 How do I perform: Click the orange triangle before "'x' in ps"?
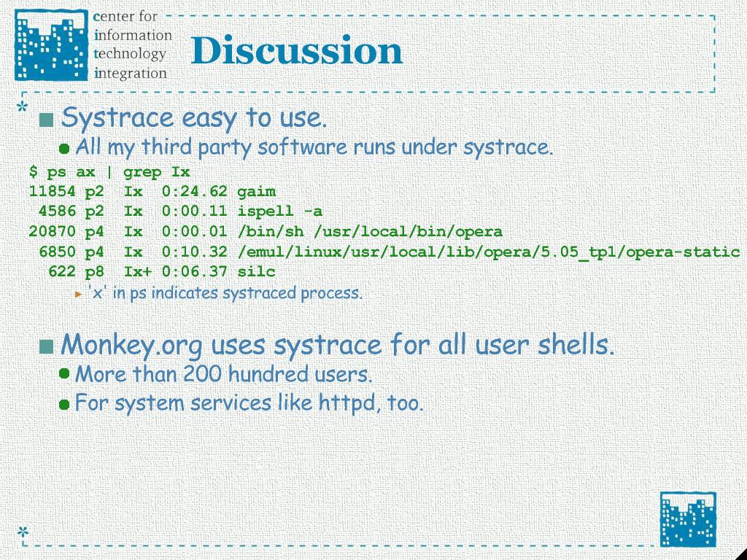point(79,294)
